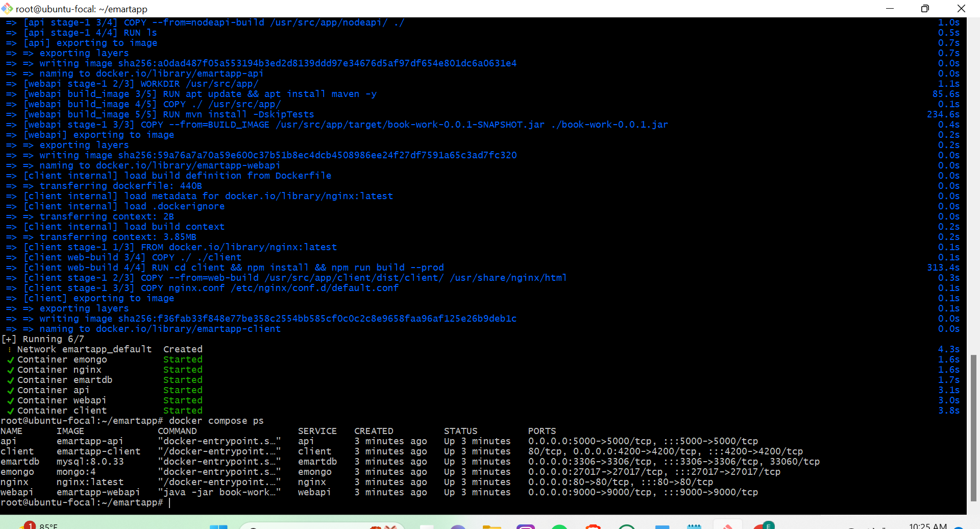Click the 'java -jar book-work…' command cell

click(219, 492)
